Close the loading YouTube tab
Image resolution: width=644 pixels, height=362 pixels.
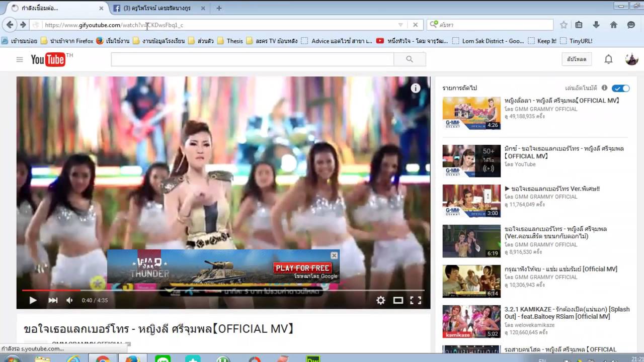101,8
